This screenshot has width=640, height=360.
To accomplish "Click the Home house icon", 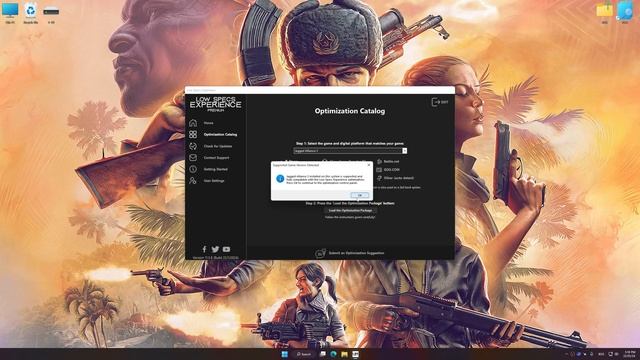I will coord(193,123).
